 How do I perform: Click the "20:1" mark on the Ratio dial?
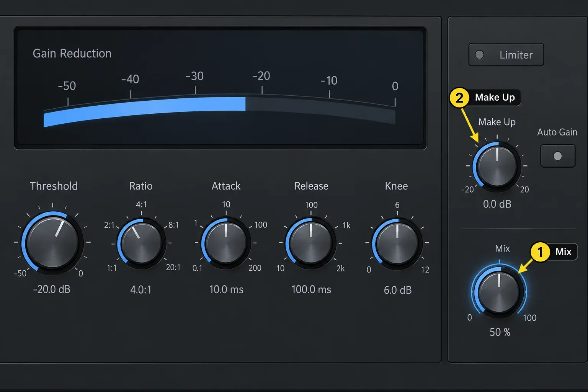pos(173,267)
